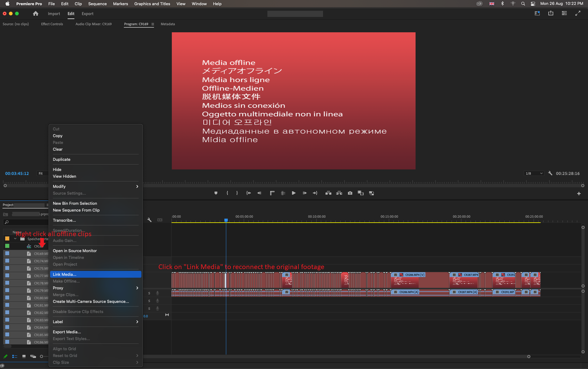The height and width of the screenshot is (369, 588).
Task: Open Program monitor settings wrench icon
Action: click(x=550, y=173)
